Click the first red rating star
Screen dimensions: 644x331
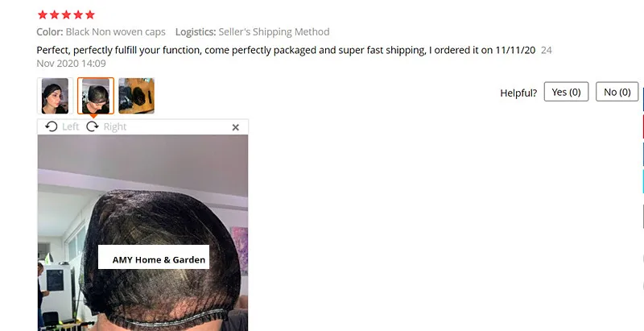43,14
